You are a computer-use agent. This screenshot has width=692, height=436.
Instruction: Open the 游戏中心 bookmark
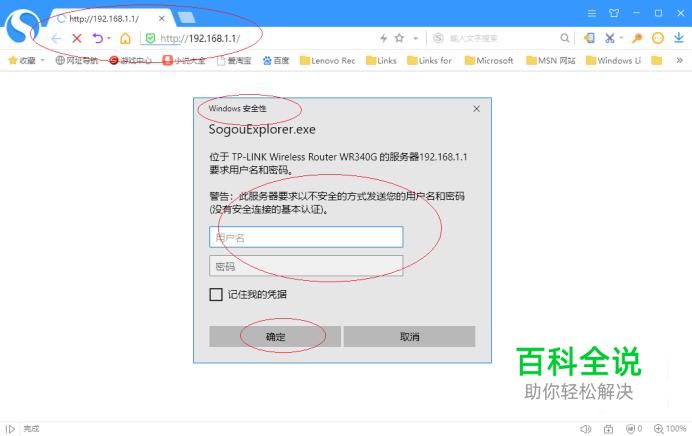point(130,60)
